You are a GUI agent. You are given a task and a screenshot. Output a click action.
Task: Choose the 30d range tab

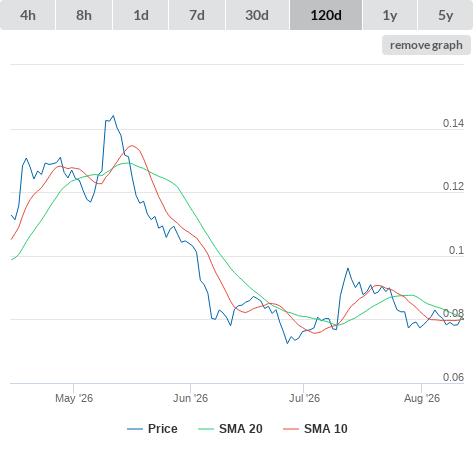pos(257,15)
